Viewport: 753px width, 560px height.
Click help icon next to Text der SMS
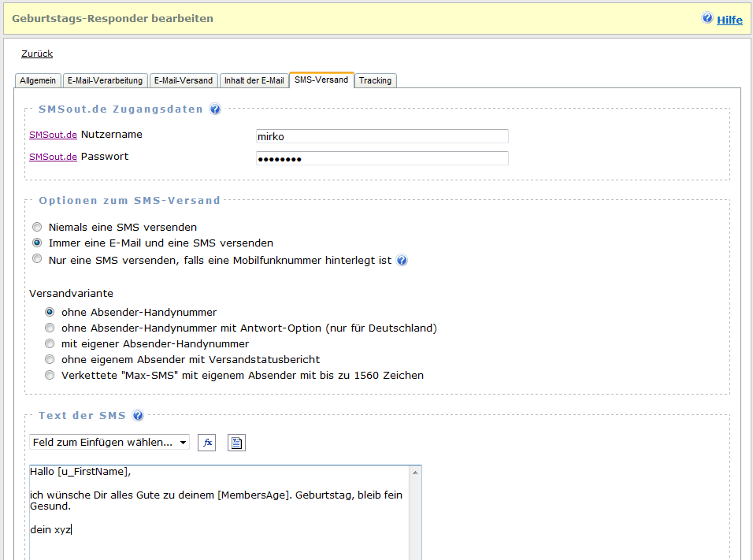[138, 416]
